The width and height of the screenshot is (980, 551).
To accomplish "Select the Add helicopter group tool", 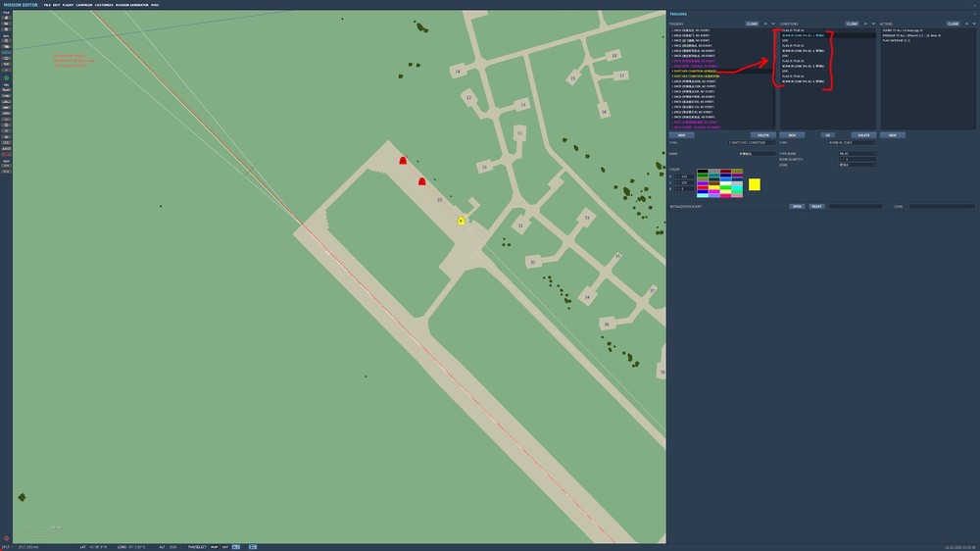I will click(x=7, y=96).
